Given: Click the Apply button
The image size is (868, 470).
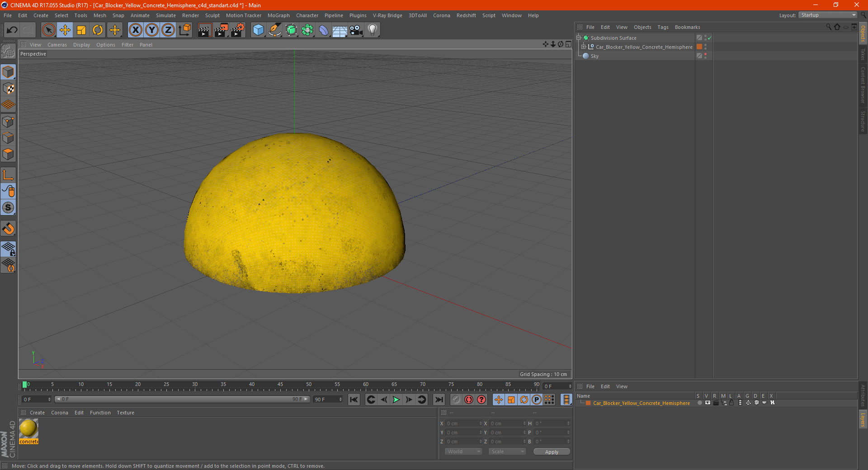Looking at the screenshot, I should point(552,452).
